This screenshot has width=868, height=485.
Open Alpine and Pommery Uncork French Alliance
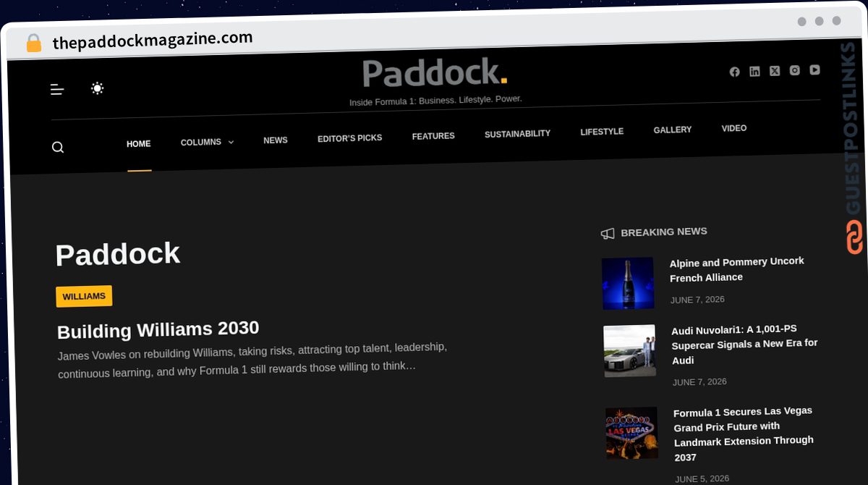tap(737, 269)
